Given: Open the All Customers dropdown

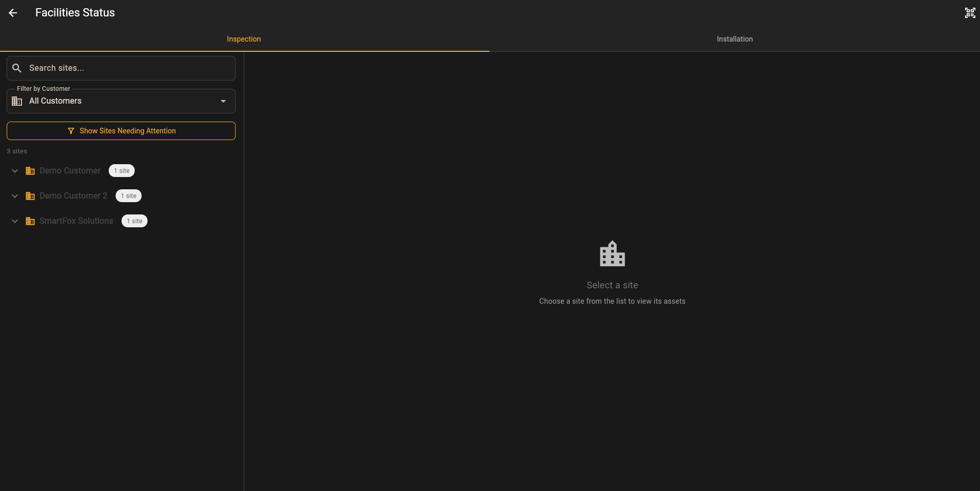Looking at the screenshot, I should (222, 101).
